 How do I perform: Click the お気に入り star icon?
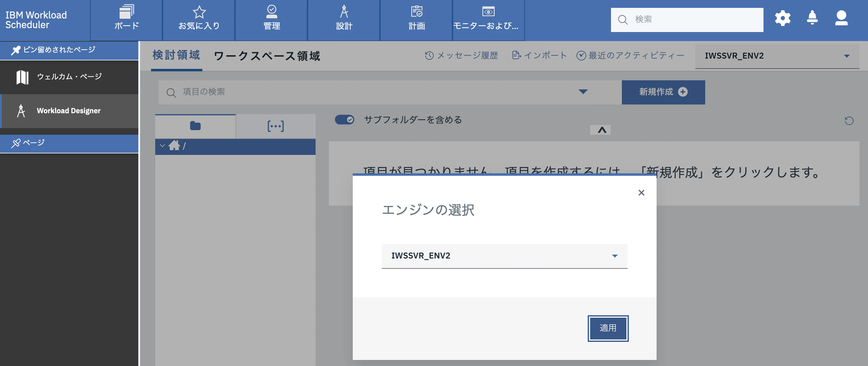coord(199,12)
